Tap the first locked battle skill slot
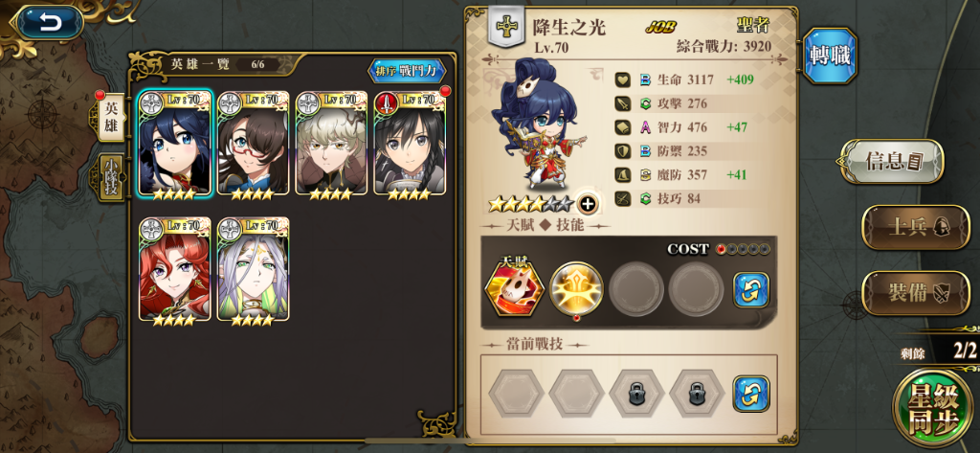The image size is (980, 453). [636, 394]
